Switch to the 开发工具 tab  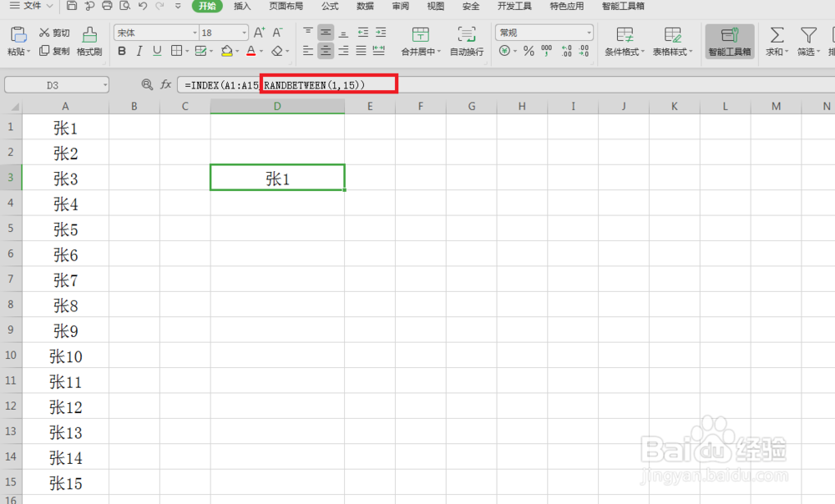514,7
